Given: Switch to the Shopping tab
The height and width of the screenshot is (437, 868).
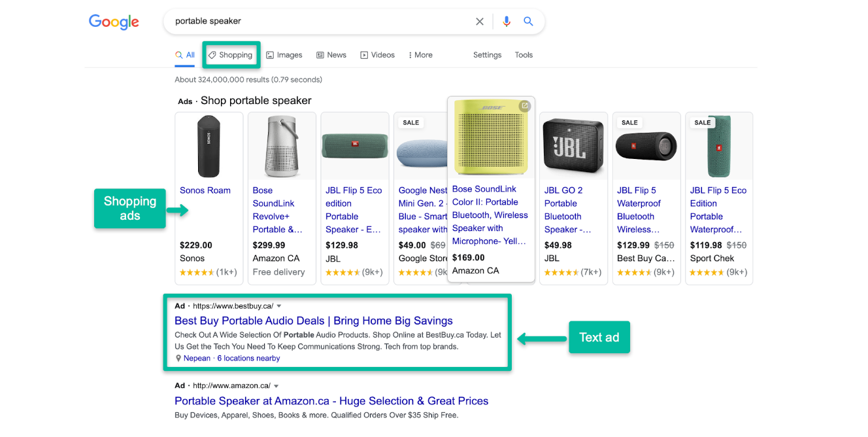Looking at the screenshot, I should (x=231, y=55).
